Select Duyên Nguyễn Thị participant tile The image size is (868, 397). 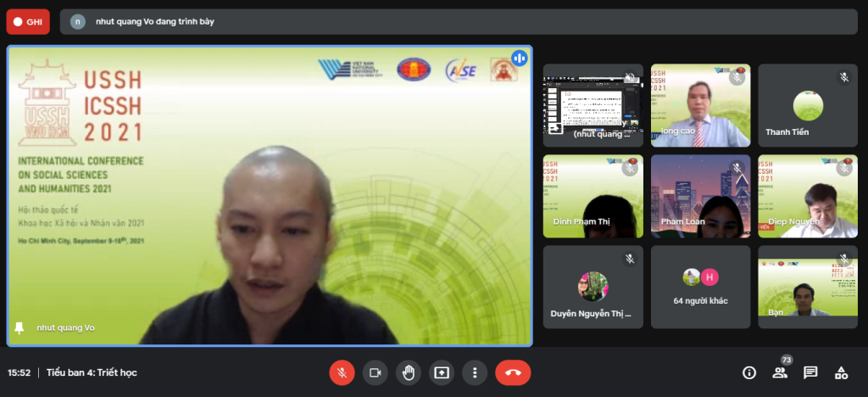[593, 287]
